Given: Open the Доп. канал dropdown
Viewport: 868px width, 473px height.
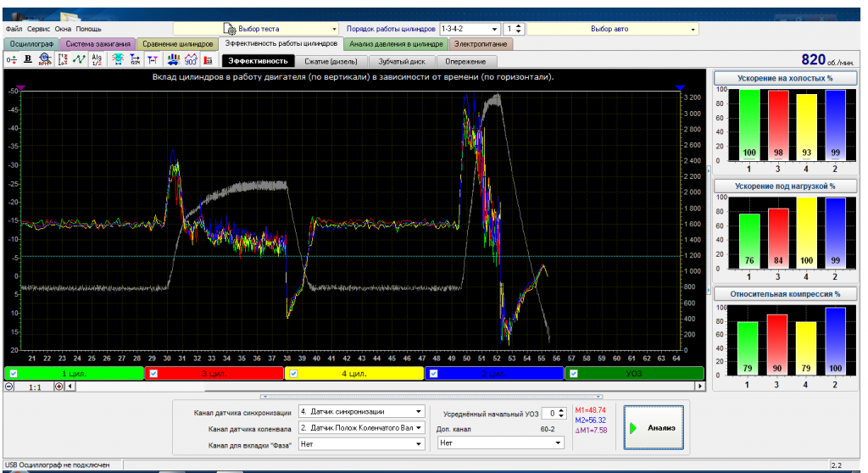Looking at the screenshot, I should [x=500, y=443].
